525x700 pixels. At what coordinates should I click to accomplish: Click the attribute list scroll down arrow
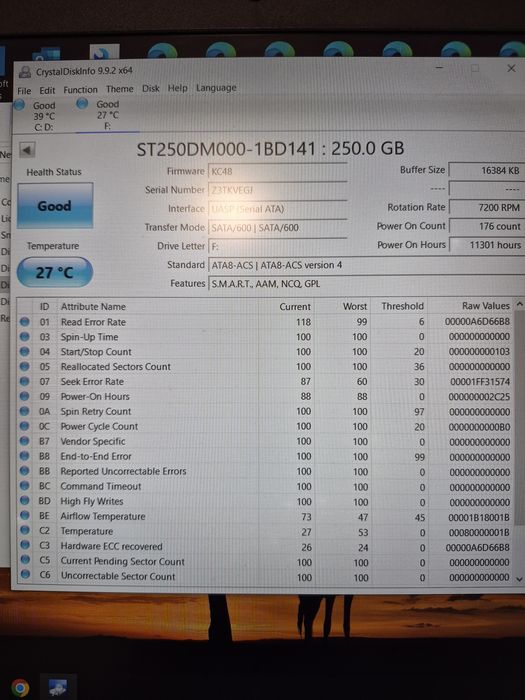pyautogui.click(x=519, y=579)
